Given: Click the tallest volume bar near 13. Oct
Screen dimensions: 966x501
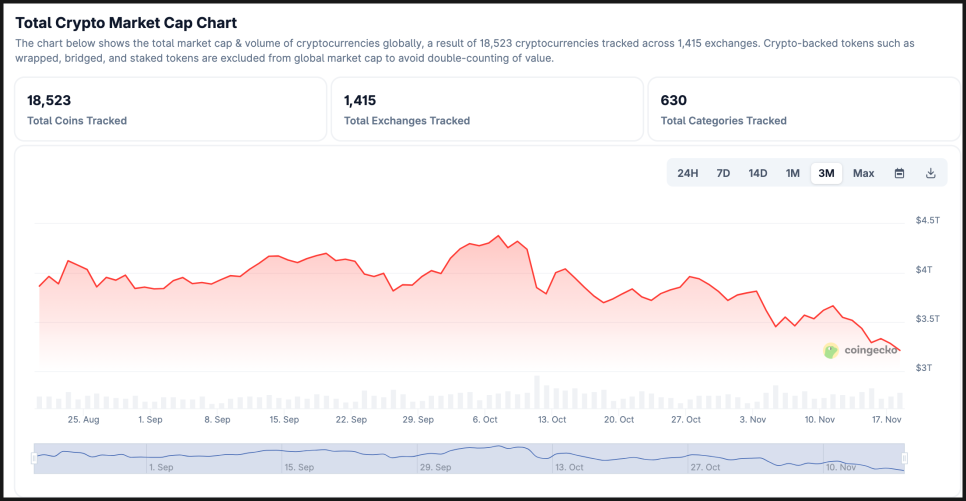Looking at the screenshot, I should (537, 393).
